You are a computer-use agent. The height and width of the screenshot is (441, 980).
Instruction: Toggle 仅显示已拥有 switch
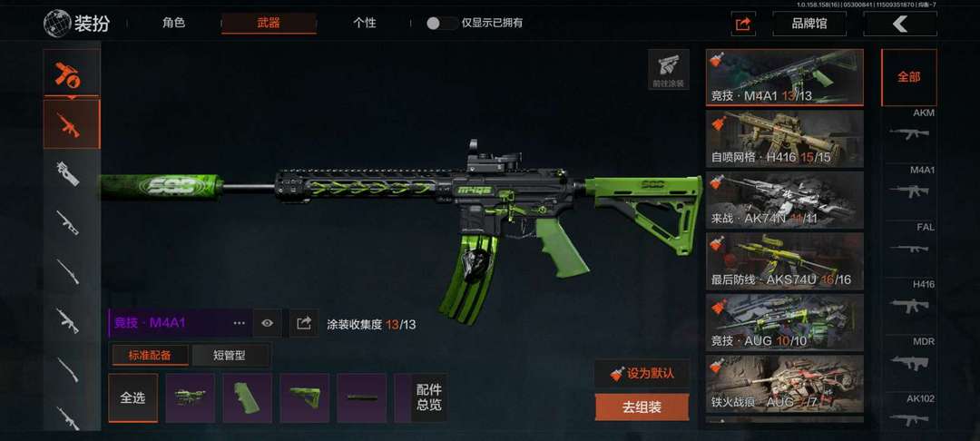pyautogui.click(x=441, y=23)
